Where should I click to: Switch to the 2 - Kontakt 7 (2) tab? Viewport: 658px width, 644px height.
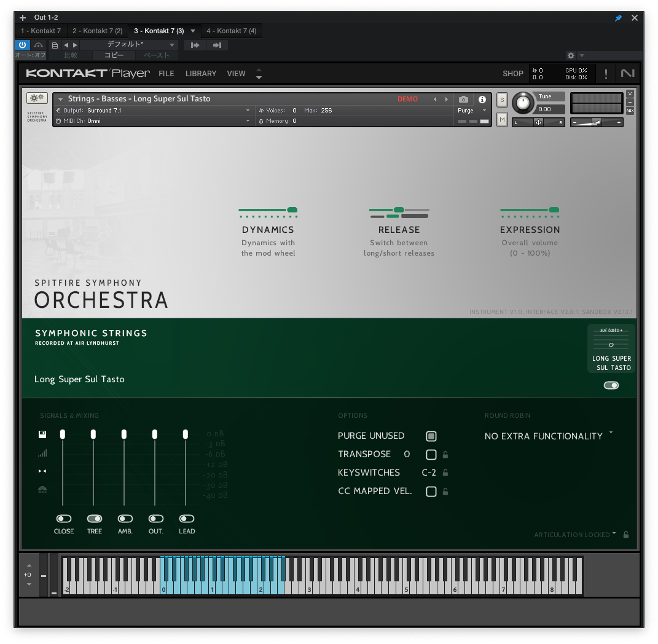97,31
